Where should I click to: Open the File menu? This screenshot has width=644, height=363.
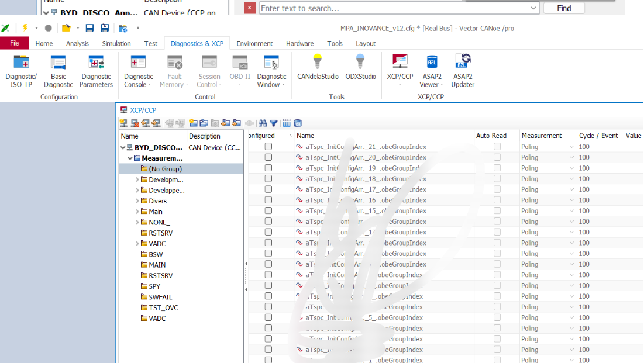[x=15, y=43]
